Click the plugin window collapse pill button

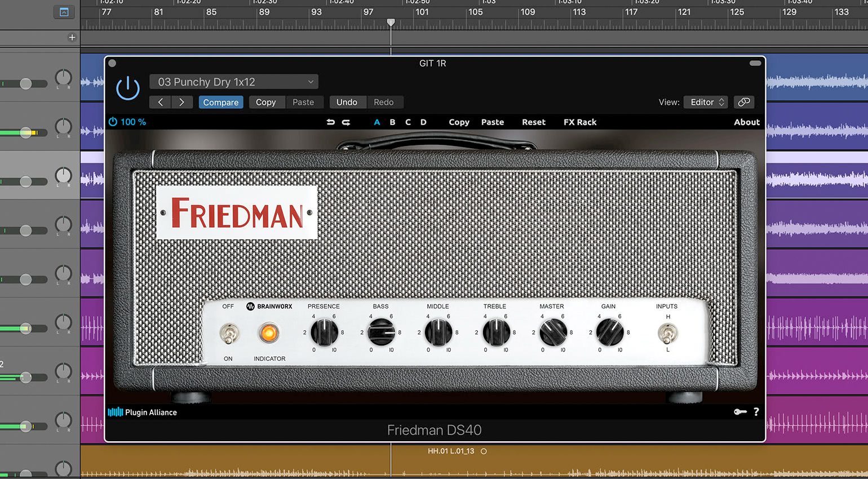click(x=755, y=63)
